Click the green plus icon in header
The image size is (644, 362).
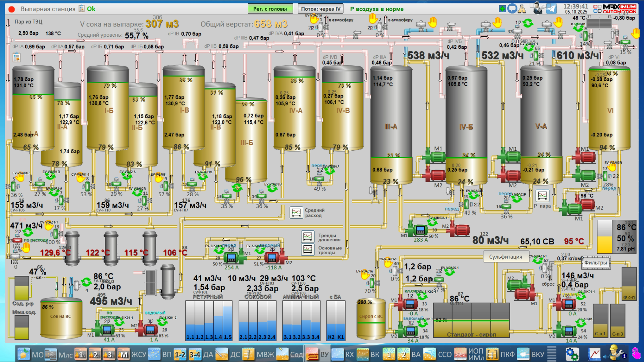pos(503,9)
